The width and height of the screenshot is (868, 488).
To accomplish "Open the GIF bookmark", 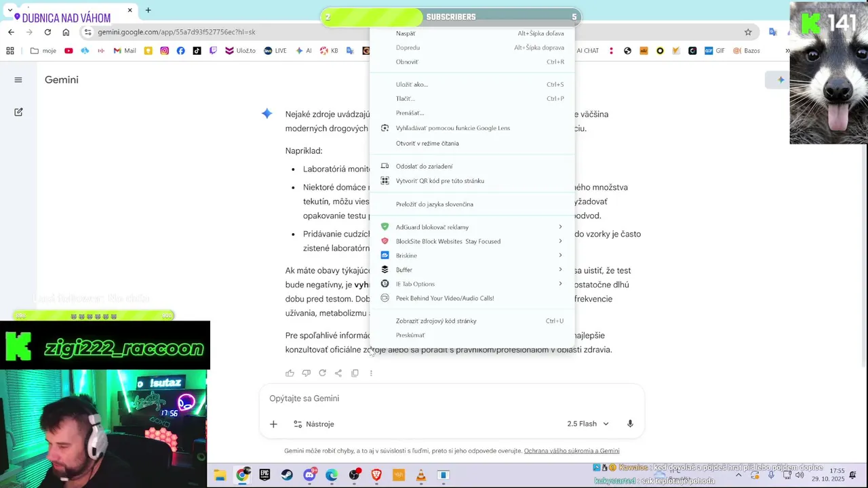I will coord(714,51).
